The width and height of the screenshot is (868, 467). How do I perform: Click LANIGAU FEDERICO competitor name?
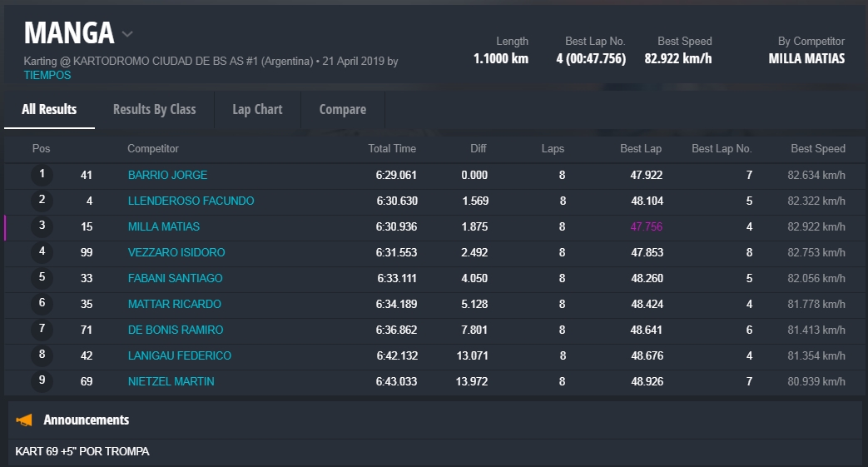[x=179, y=355]
